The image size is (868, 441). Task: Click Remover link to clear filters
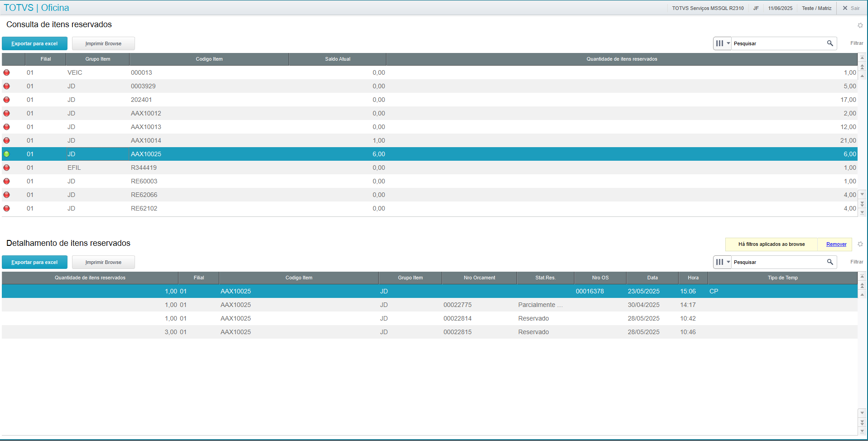point(836,244)
